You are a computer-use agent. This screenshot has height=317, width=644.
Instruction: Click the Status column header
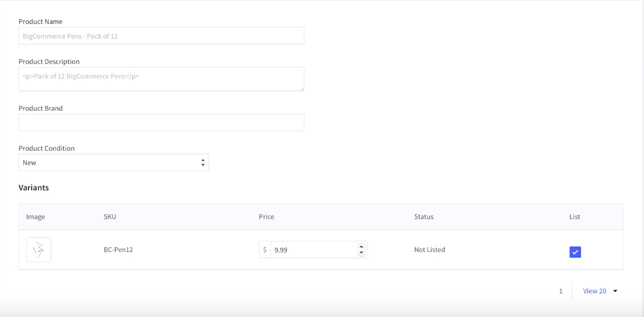[423, 217]
